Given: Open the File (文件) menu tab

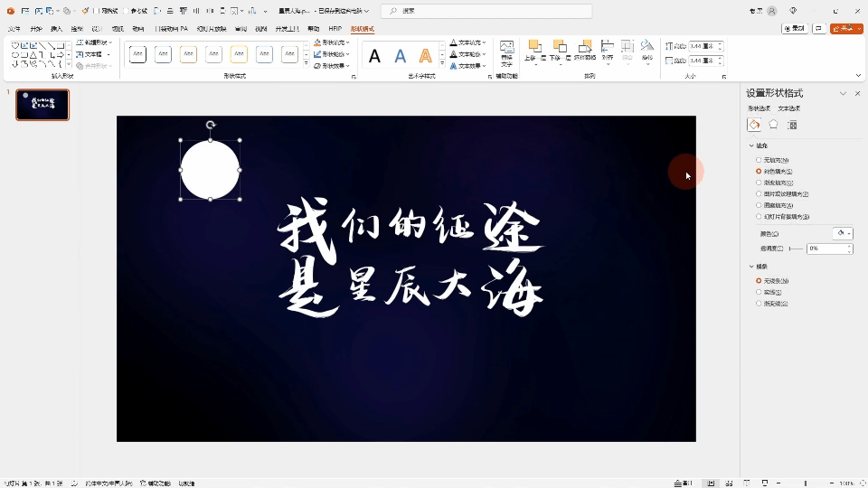Looking at the screenshot, I should click(14, 29).
